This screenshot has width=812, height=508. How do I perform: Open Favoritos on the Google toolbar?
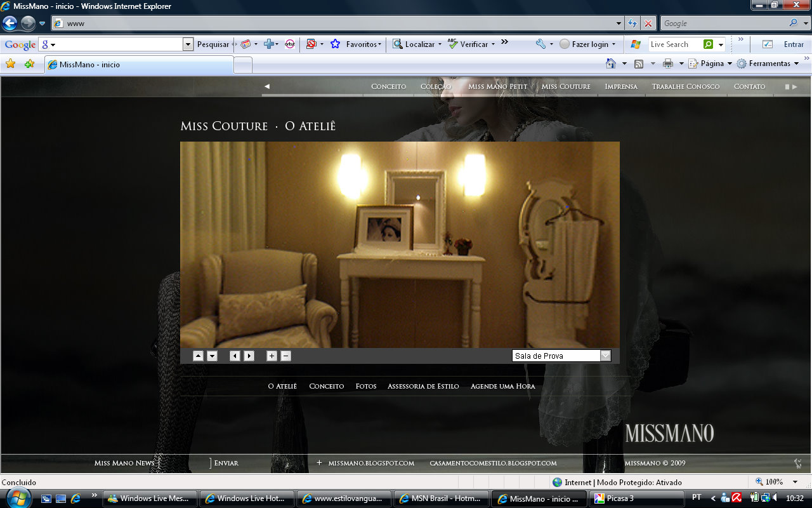click(363, 44)
